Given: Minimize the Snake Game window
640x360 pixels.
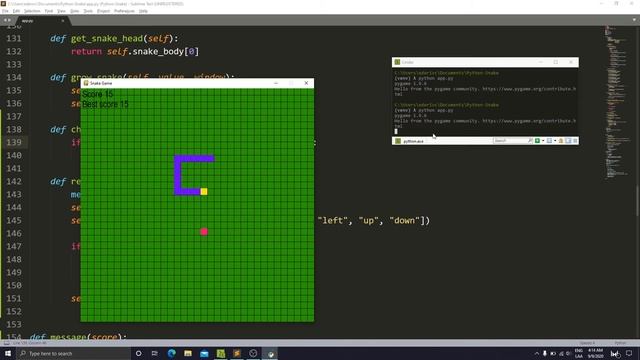Looking at the screenshot, I should [276, 83].
